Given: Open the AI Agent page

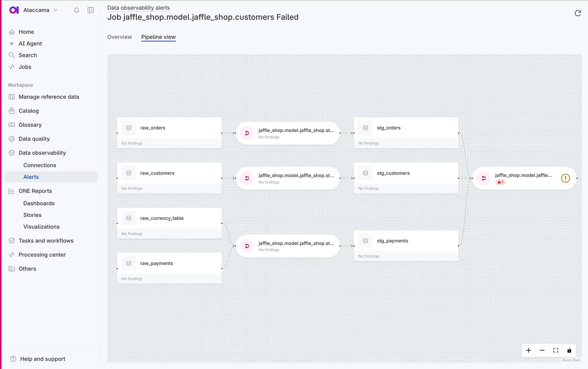Looking at the screenshot, I should tap(30, 43).
